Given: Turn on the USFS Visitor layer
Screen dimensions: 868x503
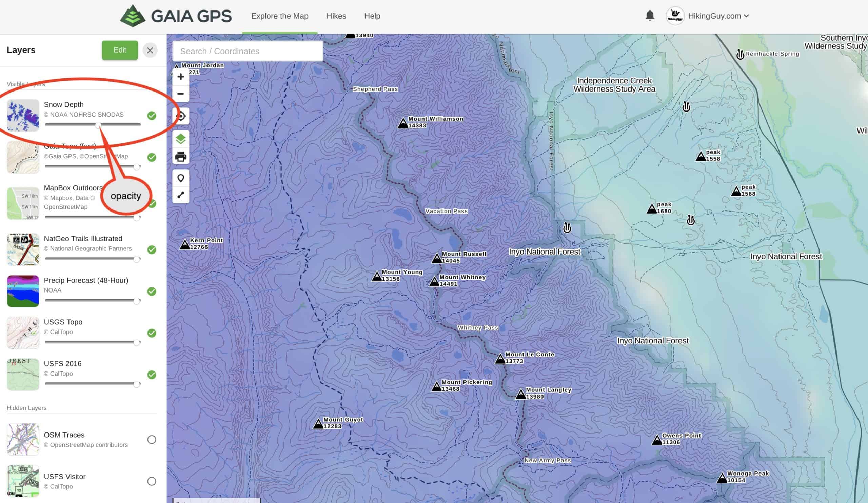Looking at the screenshot, I should coord(152,481).
